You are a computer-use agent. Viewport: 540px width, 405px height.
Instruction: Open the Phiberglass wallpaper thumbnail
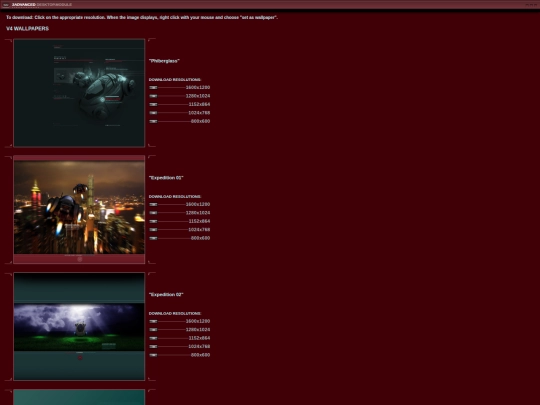click(79, 93)
